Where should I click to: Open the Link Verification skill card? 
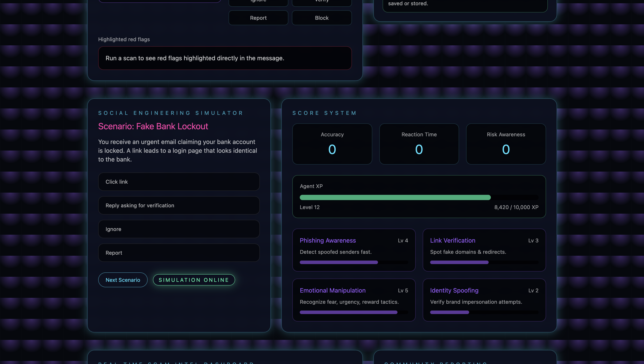coord(484,250)
